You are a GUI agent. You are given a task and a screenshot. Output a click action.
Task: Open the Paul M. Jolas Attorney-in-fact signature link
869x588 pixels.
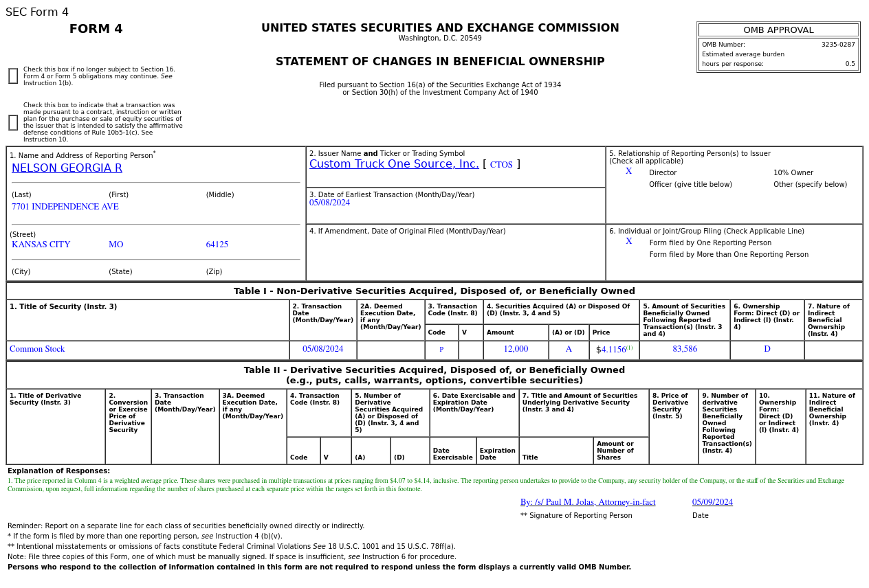click(x=588, y=502)
